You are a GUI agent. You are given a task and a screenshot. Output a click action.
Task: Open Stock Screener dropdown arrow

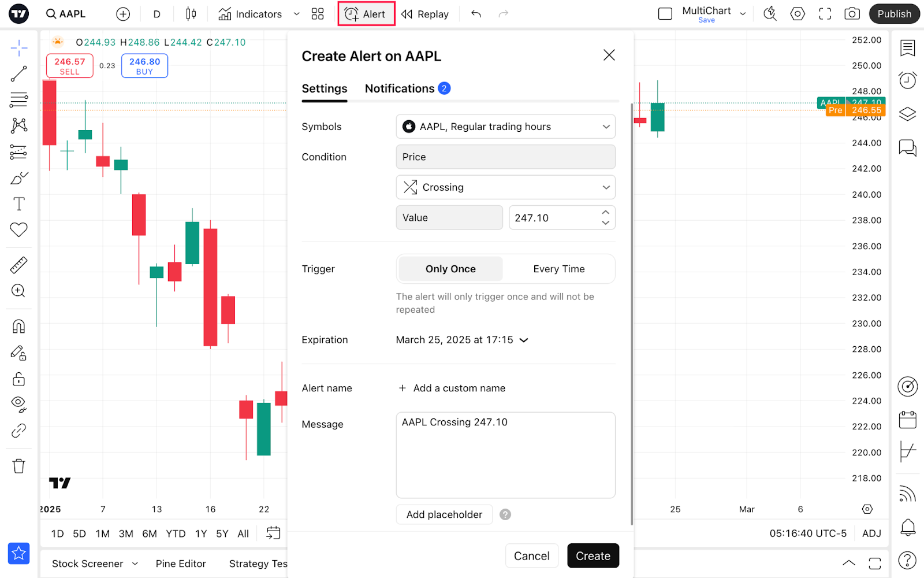point(135,564)
